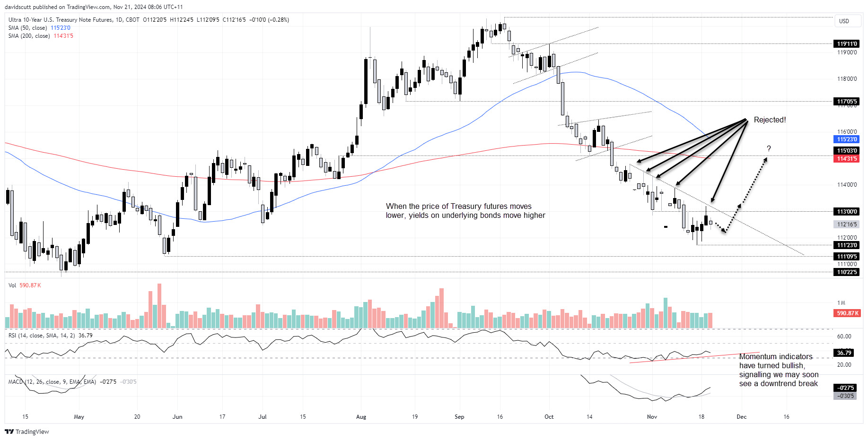Select the Ultra 10-Year U.S. Treasury Note Futures title
The height and width of the screenshot is (440, 868).
coord(61,20)
